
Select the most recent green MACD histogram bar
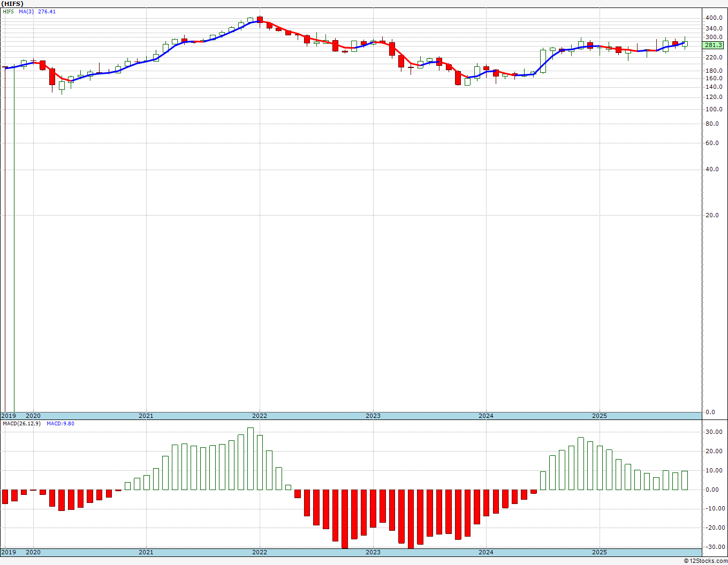[685, 480]
